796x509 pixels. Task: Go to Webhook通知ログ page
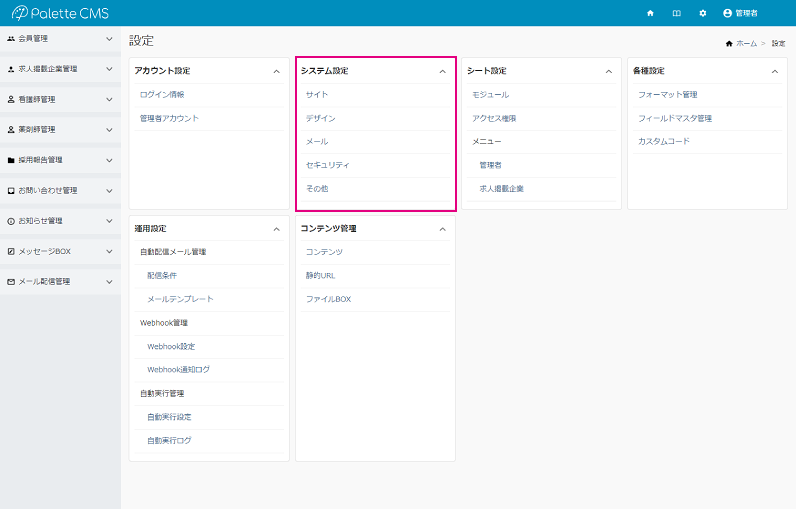(178, 370)
